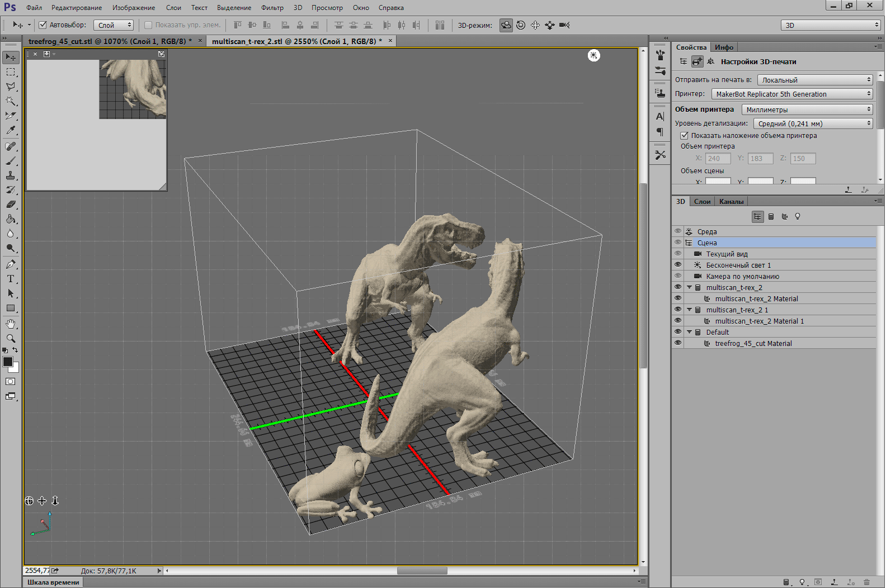Click the foreground color swatch
This screenshot has height=588, width=886.
click(x=8, y=362)
